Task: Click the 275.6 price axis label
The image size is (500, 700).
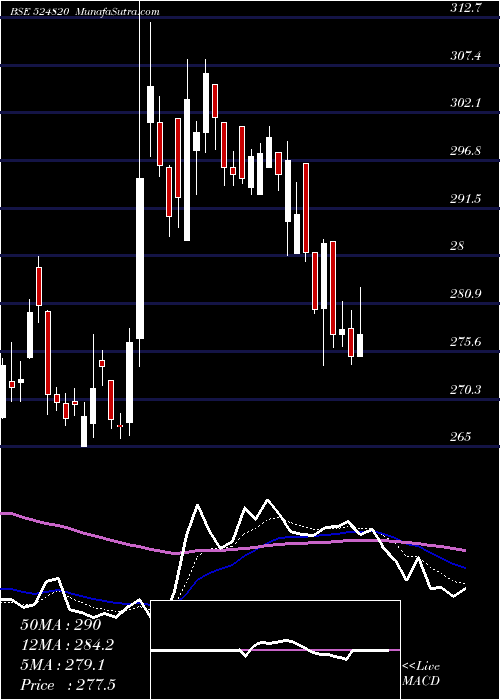Action: point(466,342)
